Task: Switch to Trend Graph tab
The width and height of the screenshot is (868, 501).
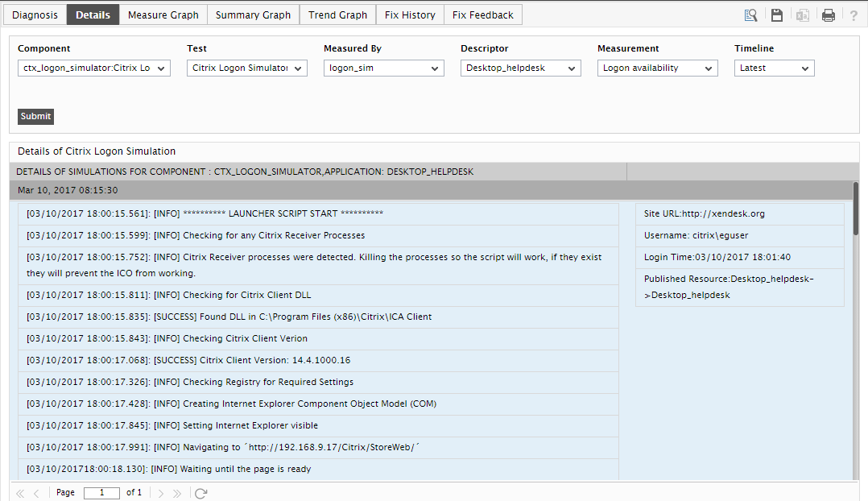Action: click(x=337, y=15)
